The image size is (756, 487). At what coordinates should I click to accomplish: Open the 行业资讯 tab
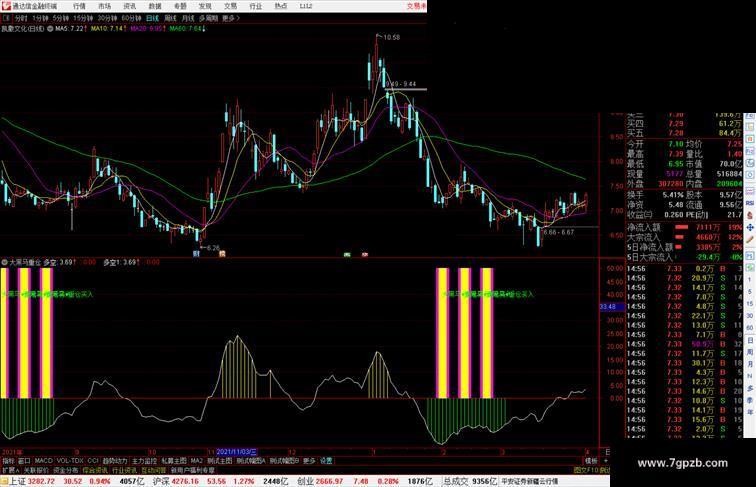pyautogui.click(x=124, y=470)
